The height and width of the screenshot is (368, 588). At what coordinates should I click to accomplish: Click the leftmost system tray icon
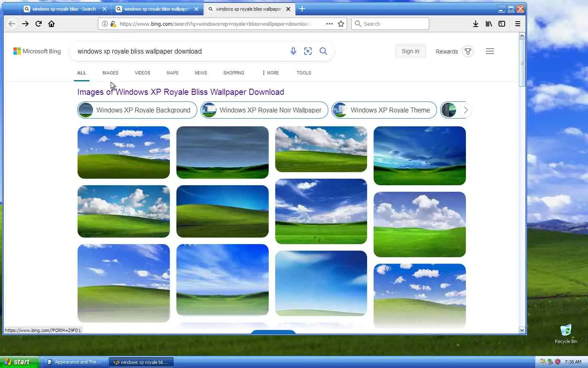point(543,362)
